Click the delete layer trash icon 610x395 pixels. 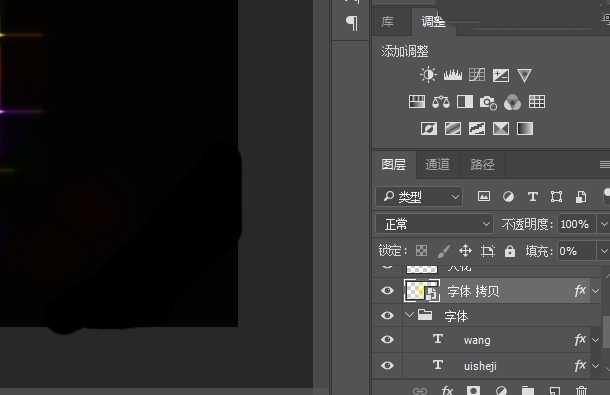(582, 390)
